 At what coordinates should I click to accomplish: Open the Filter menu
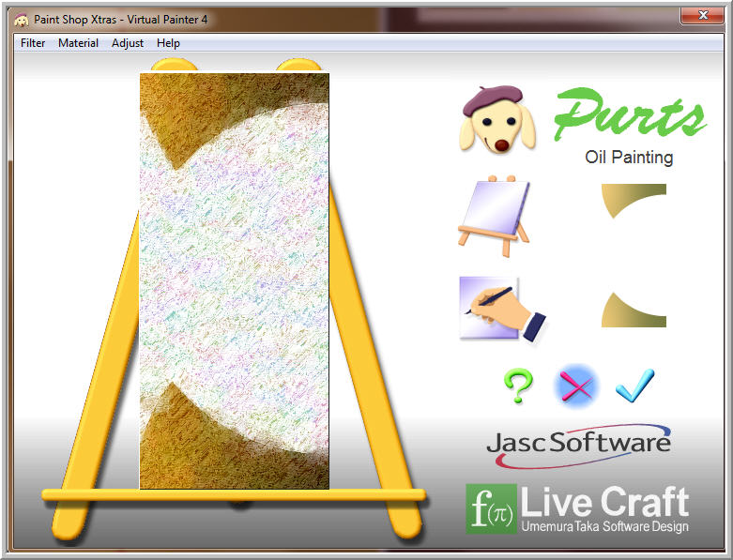tap(33, 43)
